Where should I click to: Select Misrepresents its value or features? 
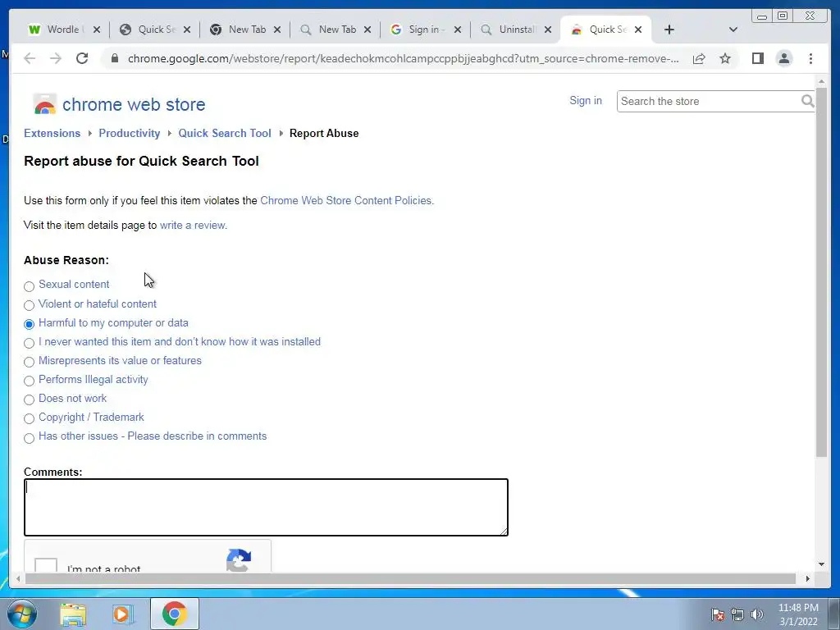pyautogui.click(x=29, y=362)
